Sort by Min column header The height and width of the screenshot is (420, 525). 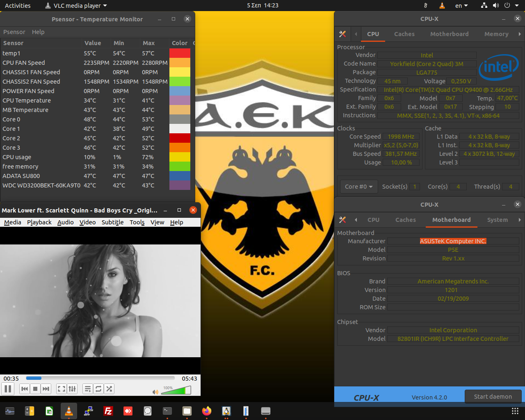click(126, 43)
